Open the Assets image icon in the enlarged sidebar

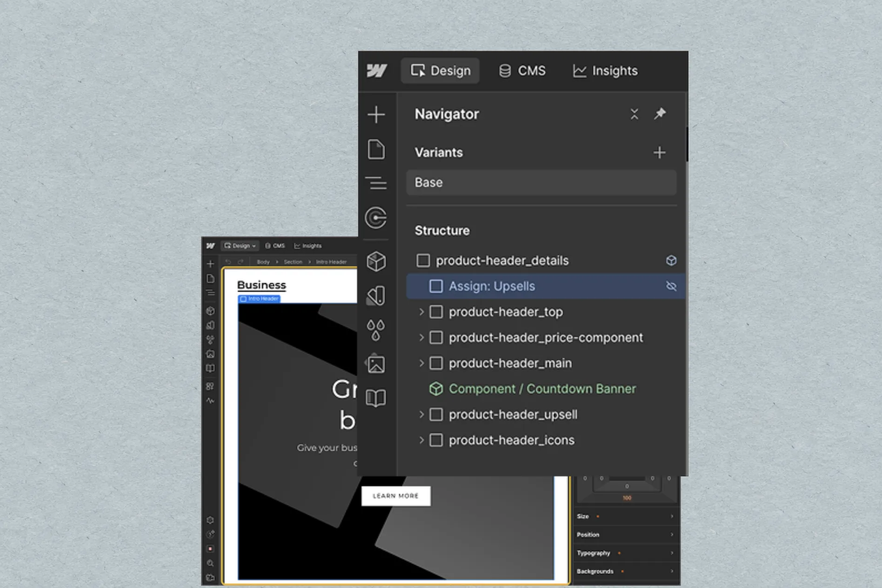(376, 364)
